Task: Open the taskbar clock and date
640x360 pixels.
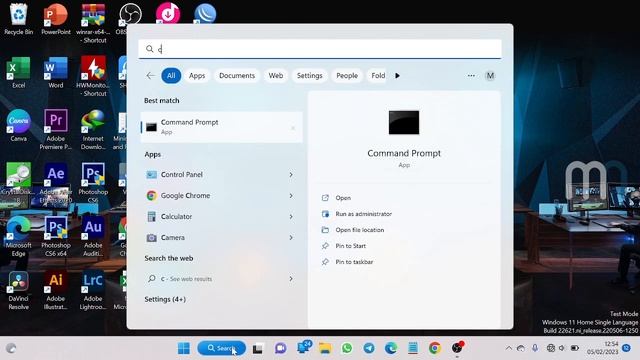Action: pos(602,348)
